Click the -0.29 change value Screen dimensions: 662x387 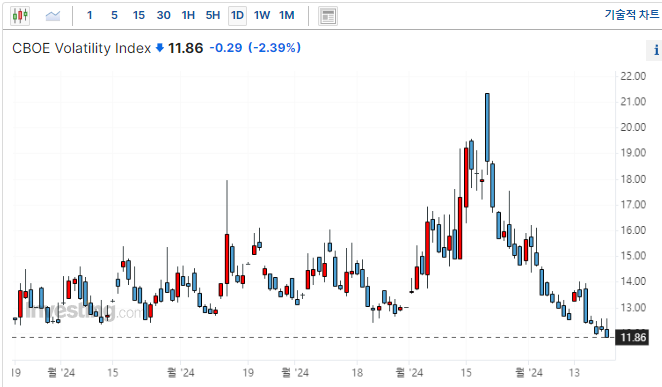[x=226, y=48]
